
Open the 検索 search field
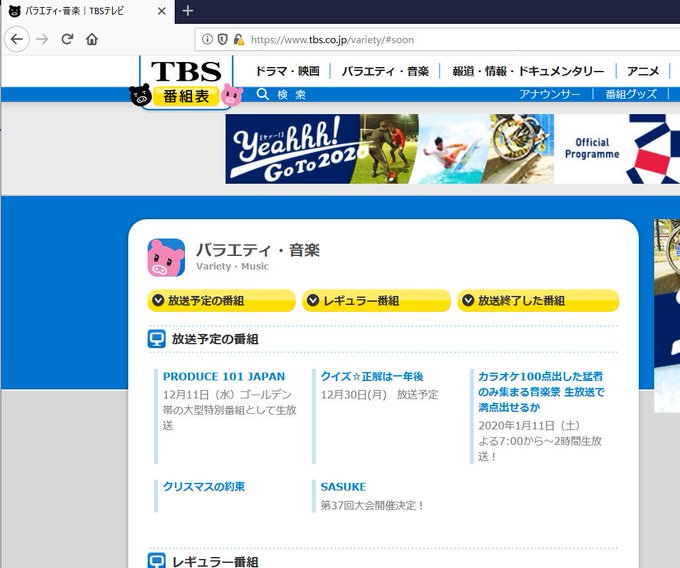pos(292,95)
